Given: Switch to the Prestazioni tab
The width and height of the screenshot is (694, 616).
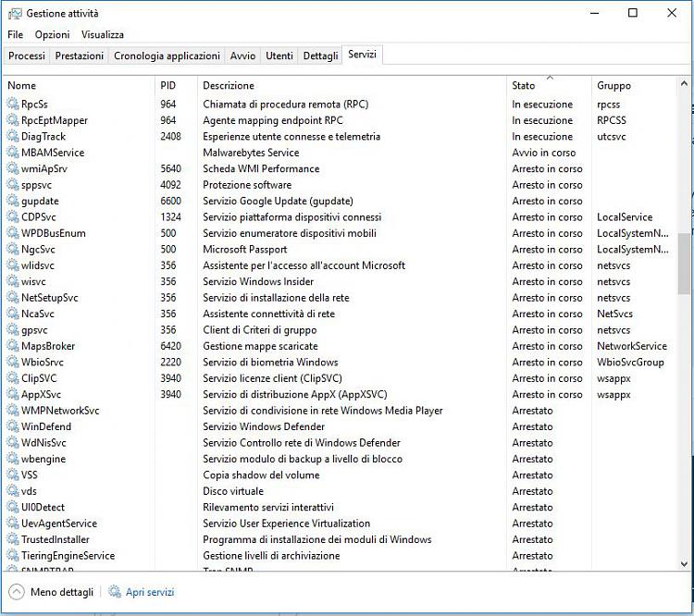Looking at the screenshot, I should pos(80,55).
